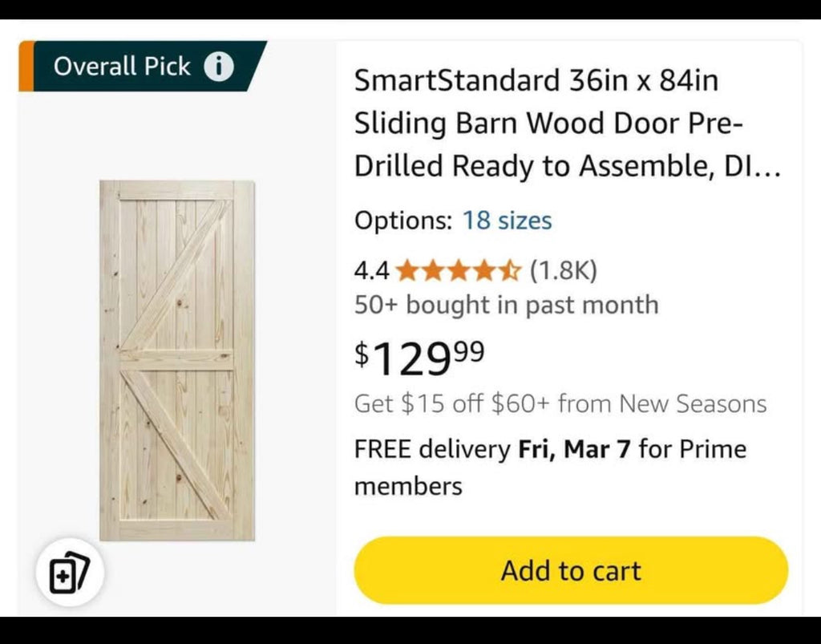Image resolution: width=821 pixels, height=644 pixels.
Task: Click the 4.4 rating number
Action: tap(372, 271)
